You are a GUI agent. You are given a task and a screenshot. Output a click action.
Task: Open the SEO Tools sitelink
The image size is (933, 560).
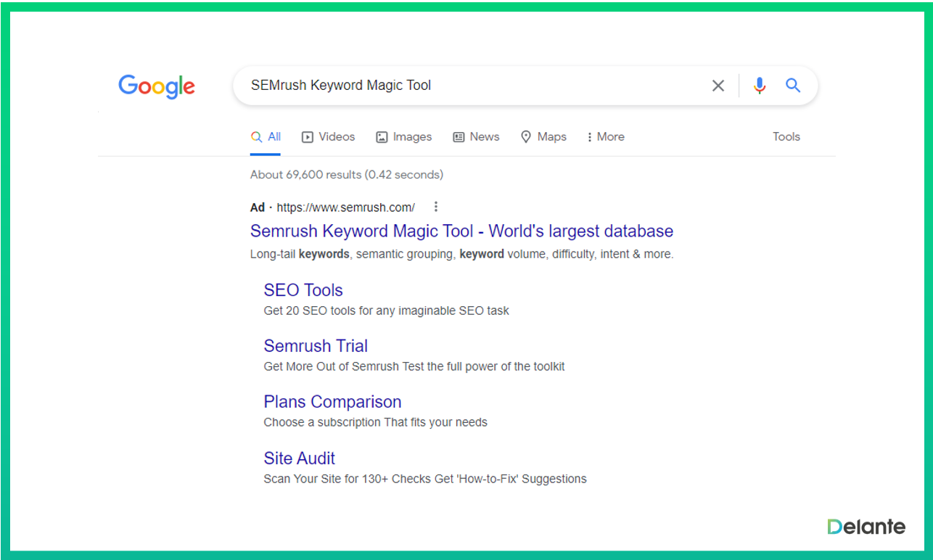click(x=303, y=290)
